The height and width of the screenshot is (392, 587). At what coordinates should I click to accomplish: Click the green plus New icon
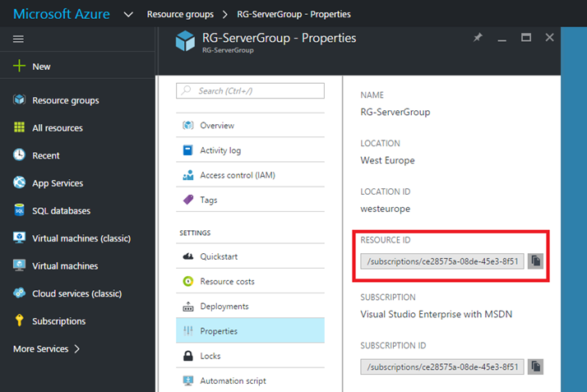19,66
